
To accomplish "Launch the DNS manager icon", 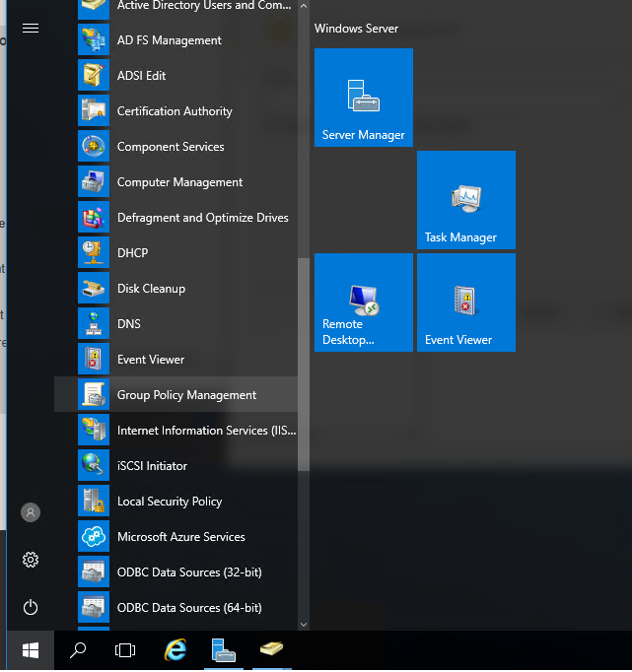I will pos(94,324).
